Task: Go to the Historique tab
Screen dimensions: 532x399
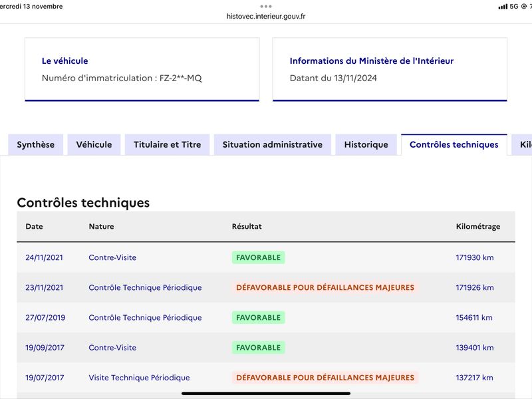Action: click(x=366, y=144)
